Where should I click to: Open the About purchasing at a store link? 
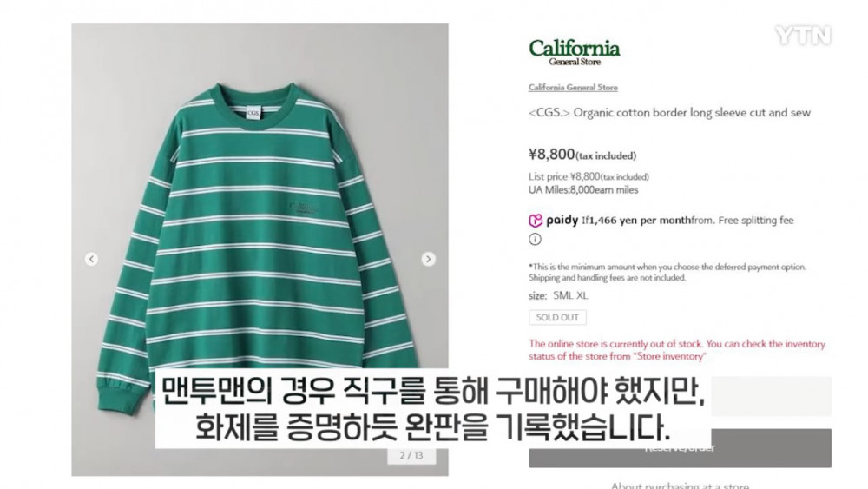pyautogui.click(x=680, y=486)
